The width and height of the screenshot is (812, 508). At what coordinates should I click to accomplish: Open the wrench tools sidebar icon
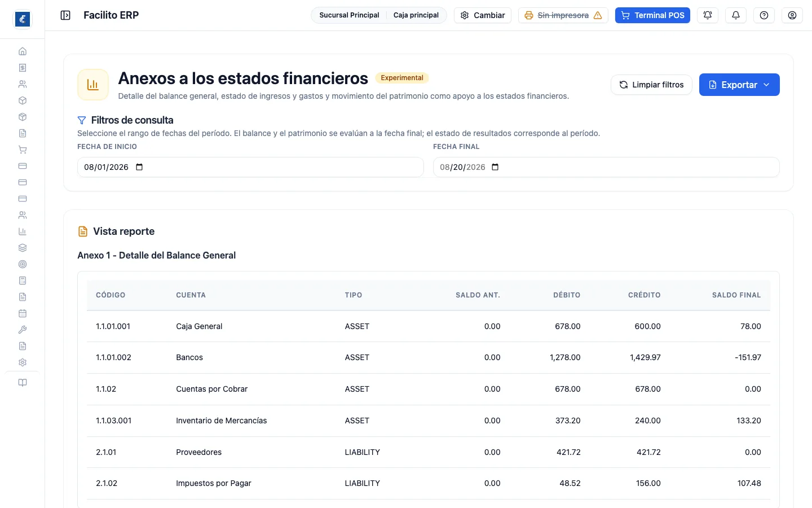click(23, 330)
